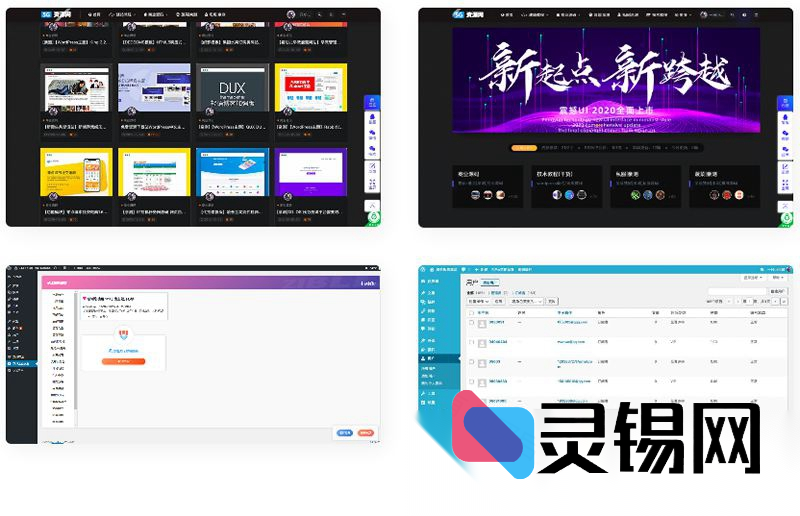Click the orange button in the theme settings card
This screenshot has height=516, width=800.
[x=123, y=361]
